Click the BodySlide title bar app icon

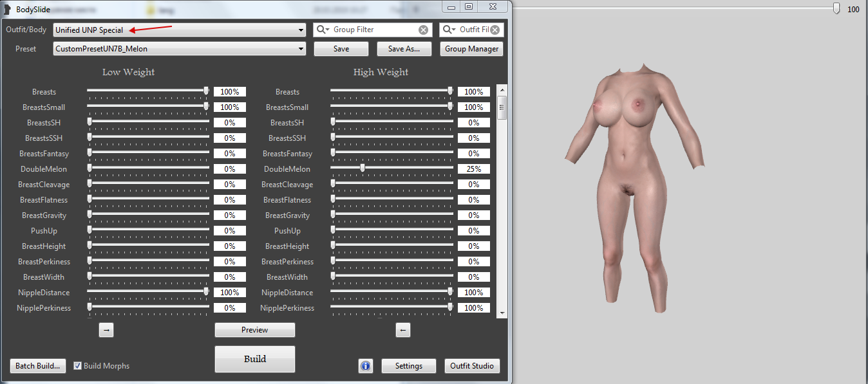8,9
